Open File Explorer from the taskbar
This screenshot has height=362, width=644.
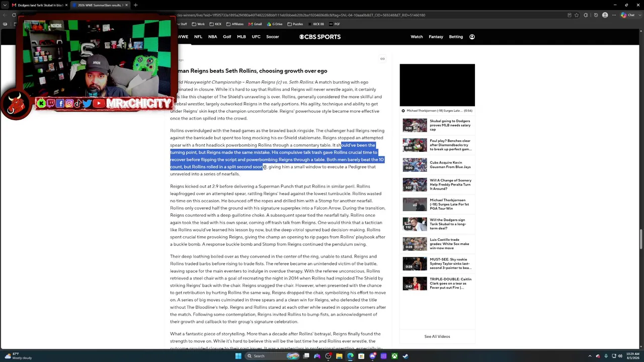[339, 356]
